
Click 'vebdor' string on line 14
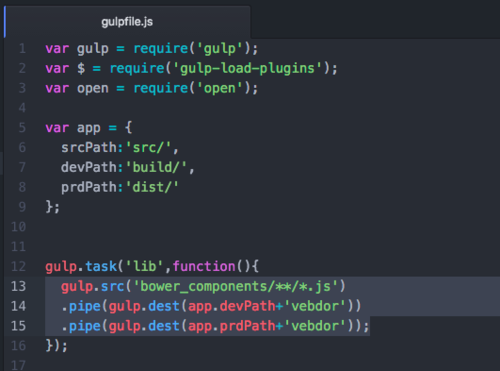(x=315, y=306)
